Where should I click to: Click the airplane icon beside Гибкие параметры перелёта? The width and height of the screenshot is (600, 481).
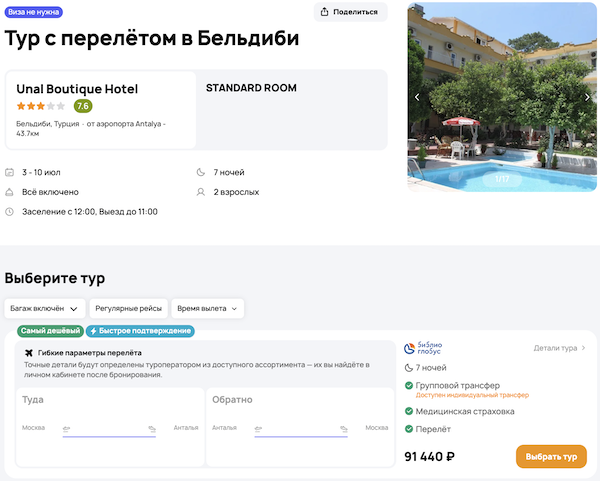(x=27, y=353)
